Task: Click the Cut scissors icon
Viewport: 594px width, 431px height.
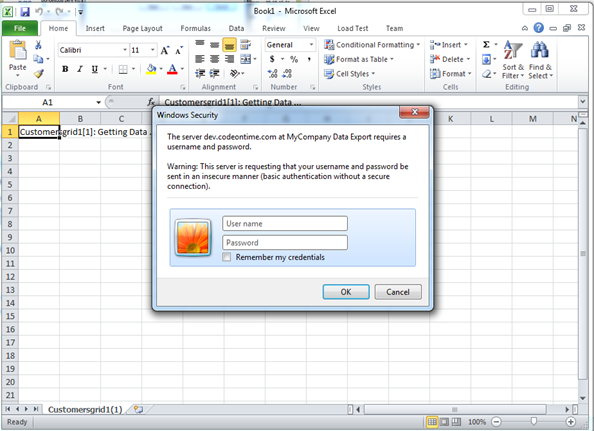Action: 38,45
